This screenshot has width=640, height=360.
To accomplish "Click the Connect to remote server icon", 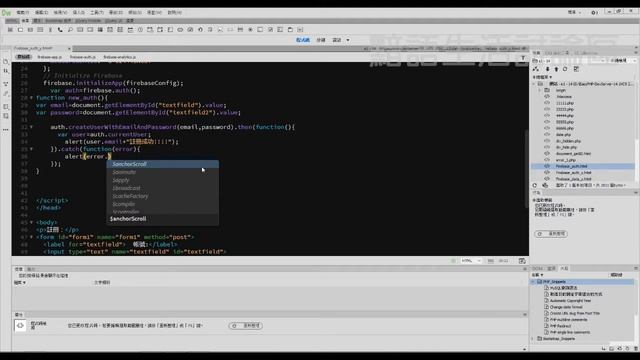I will (536, 69).
